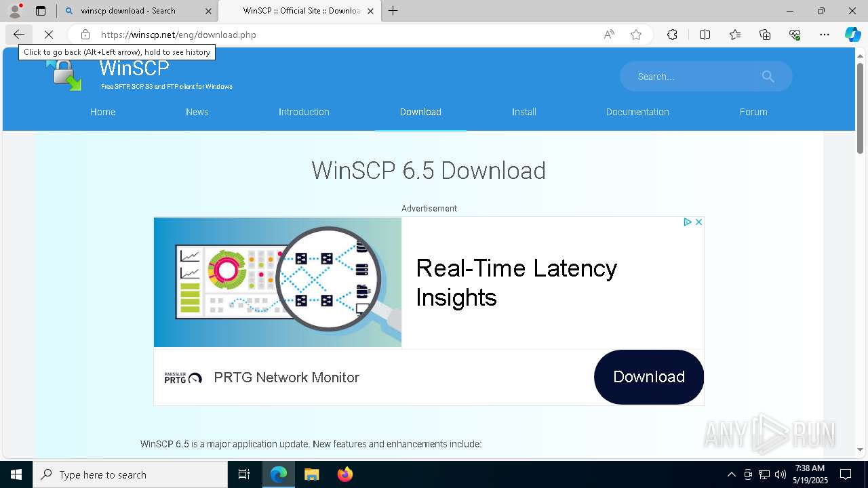868x488 pixels.
Task: Stop loading the page
Action: click(49, 35)
